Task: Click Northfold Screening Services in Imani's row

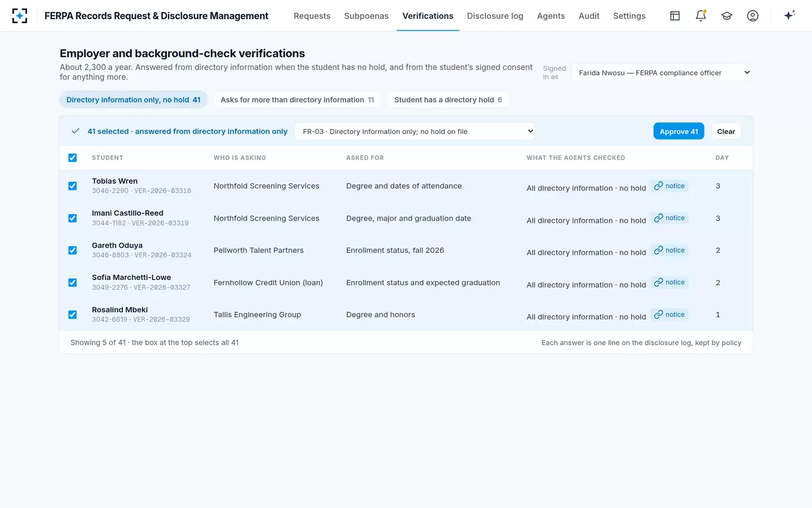Action: [x=266, y=218]
